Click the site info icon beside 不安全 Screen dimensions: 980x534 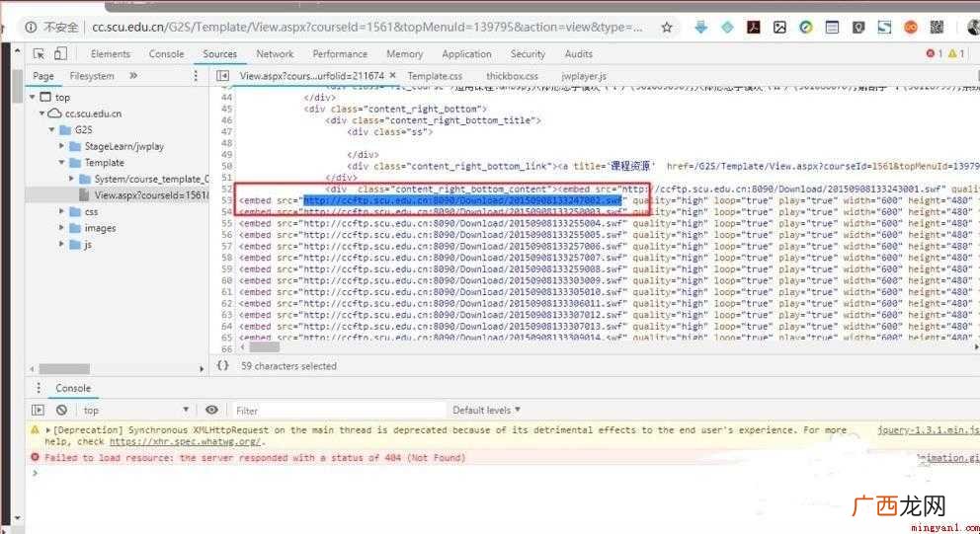coord(31,28)
